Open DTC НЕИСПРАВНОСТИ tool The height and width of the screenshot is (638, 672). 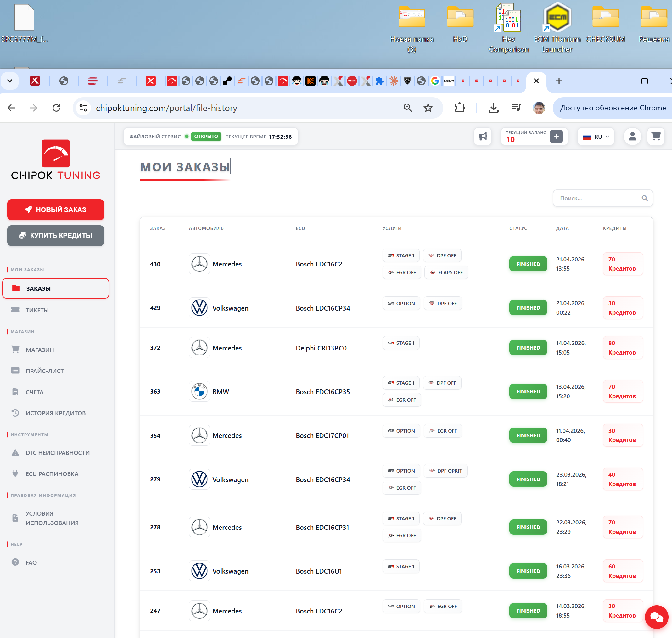pos(58,453)
